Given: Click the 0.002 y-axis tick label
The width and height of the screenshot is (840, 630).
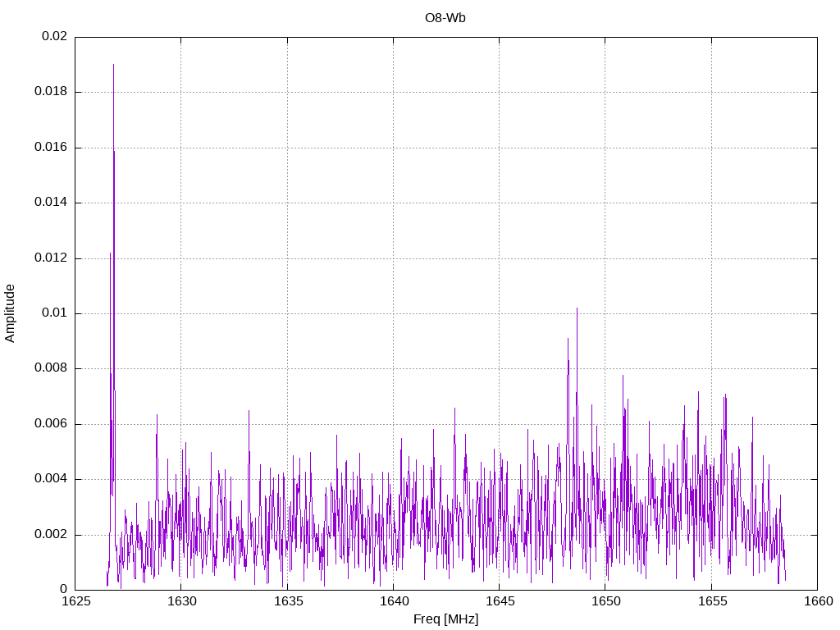Looking at the screenshot, I should pyautogui.click(x=51, y=535).
